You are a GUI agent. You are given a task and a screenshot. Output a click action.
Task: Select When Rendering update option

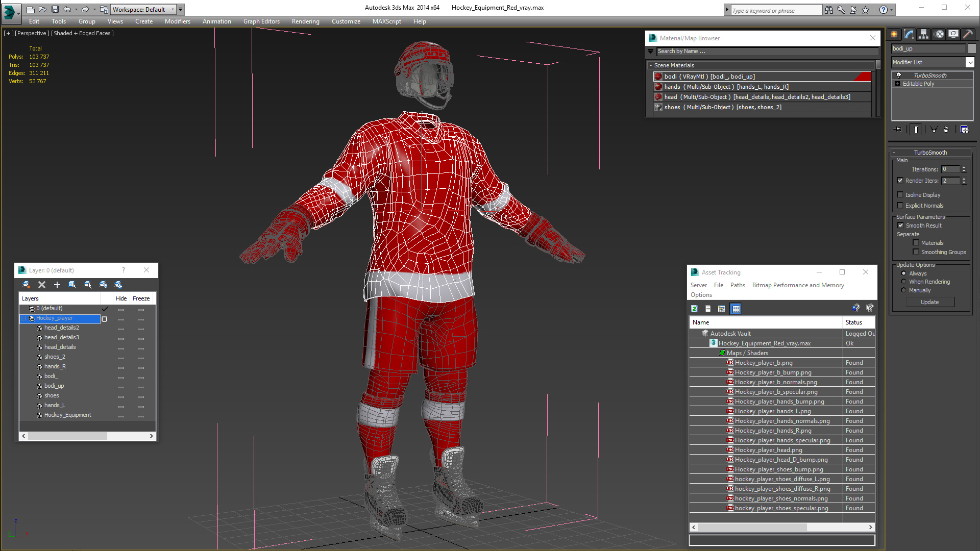(x=903, y=282)
